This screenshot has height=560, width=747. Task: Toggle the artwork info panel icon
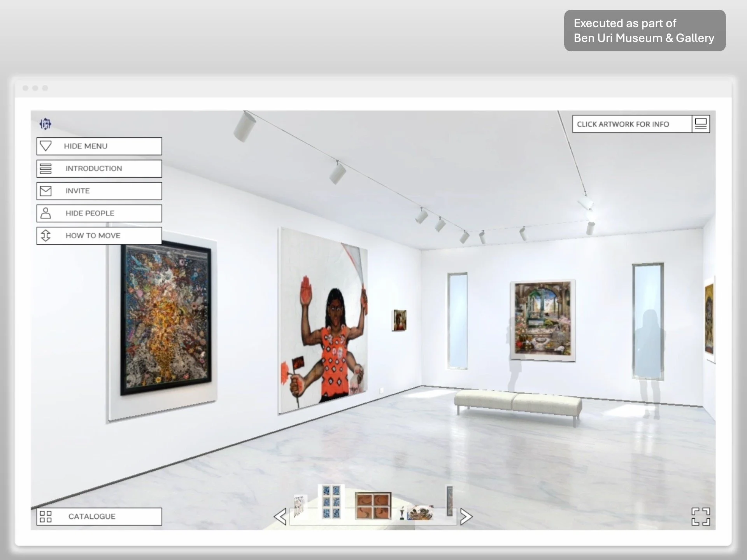click(x=701, y=124)
